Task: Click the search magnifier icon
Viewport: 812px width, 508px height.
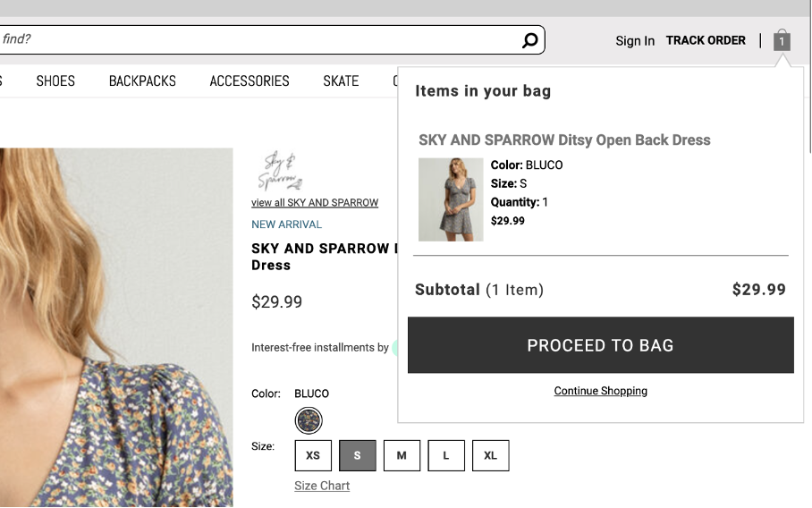Action: pos(529,40)
